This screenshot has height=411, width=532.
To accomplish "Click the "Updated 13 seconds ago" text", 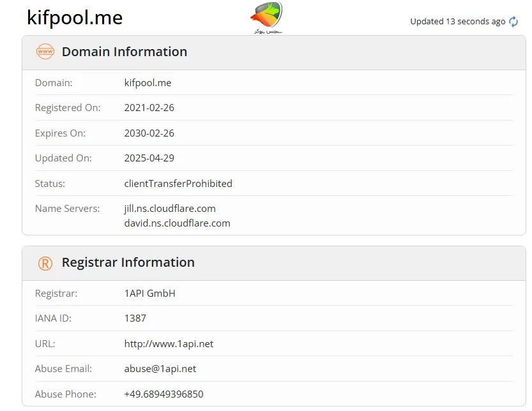I will tap(457, 22).
